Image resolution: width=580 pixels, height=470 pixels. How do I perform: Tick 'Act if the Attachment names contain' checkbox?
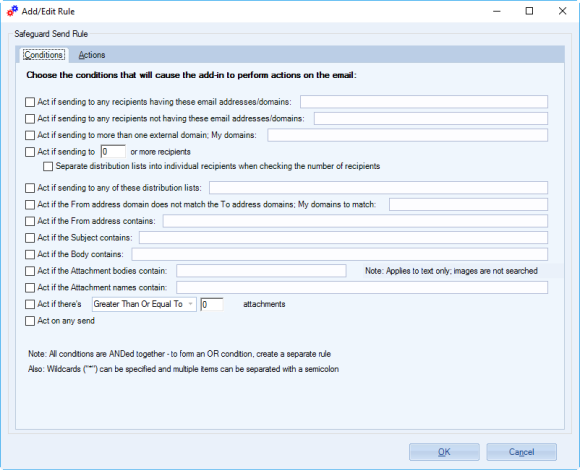tap(30, 288)
